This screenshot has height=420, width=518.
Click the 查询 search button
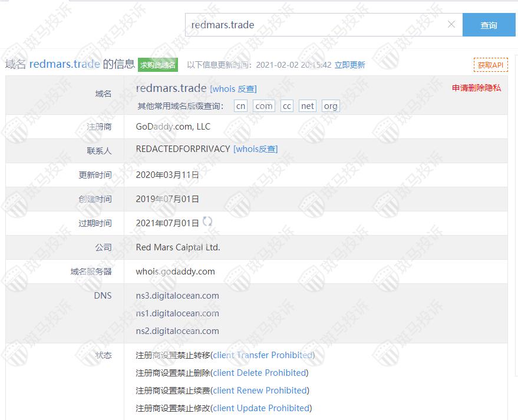click(x=489, y=25)
